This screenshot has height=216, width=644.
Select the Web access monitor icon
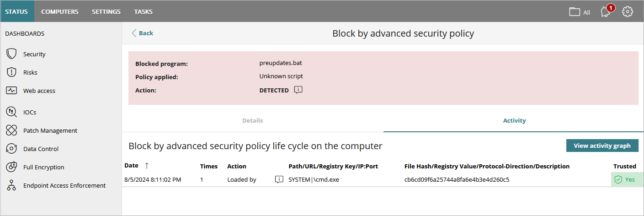click(11, 91)
